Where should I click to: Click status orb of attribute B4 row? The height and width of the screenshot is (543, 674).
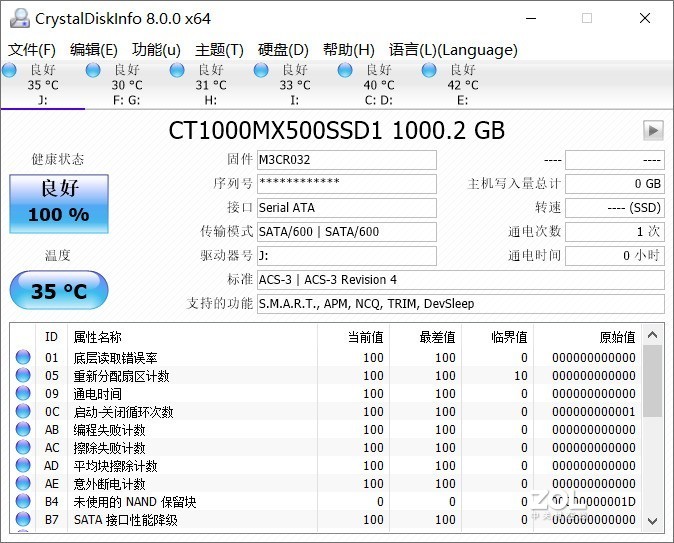[23, 501]
